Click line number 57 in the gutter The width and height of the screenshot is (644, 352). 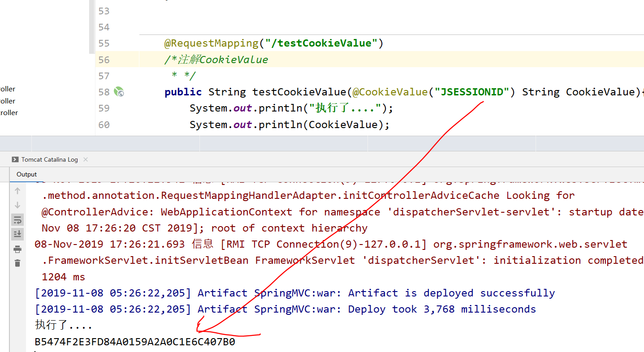pyautogui.click(x=104, y=76)
